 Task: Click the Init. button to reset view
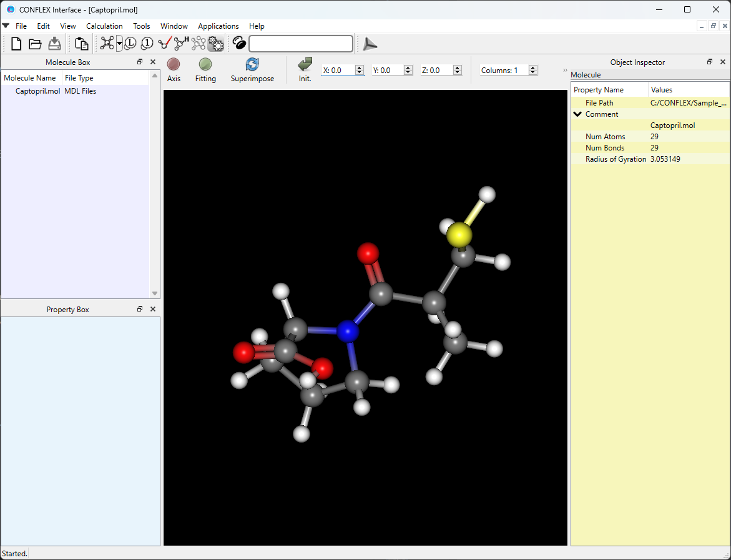point(304,69)
